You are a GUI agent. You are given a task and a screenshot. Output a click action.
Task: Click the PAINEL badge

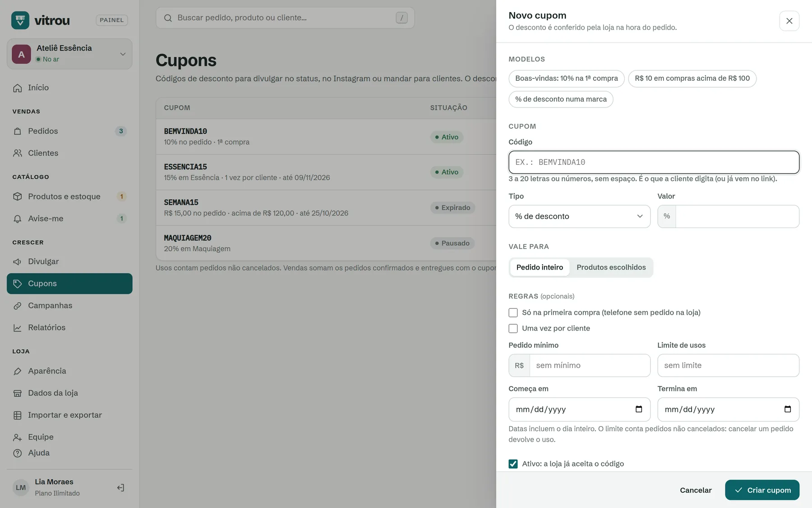click(112, 20)
